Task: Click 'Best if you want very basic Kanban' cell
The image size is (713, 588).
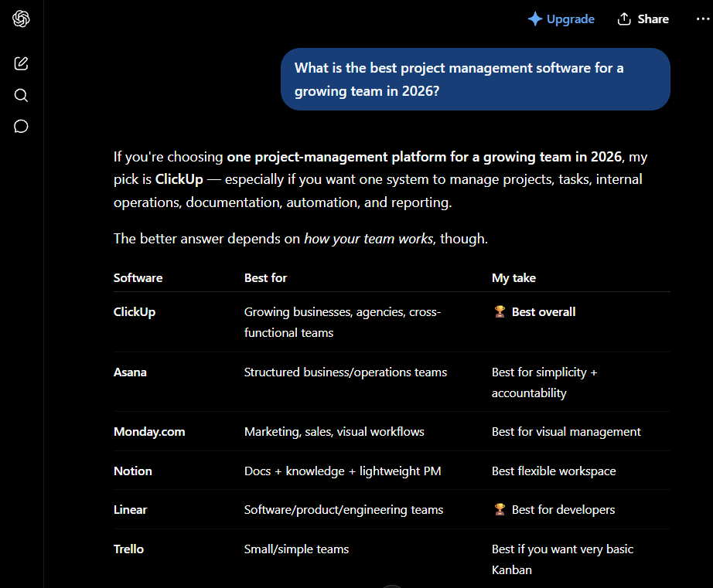Action: point(562,559)
